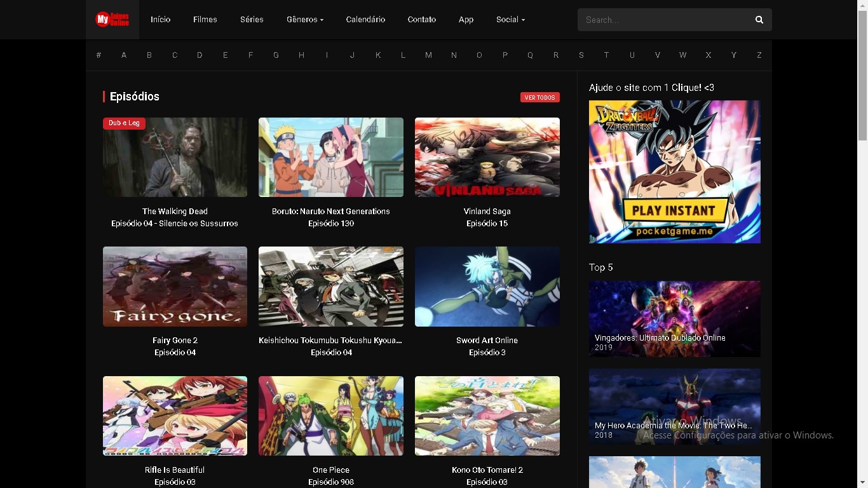868x488 pixels.
Task: Filter titles by letter W
Action: pyautogui.click(x=682, y=55)
